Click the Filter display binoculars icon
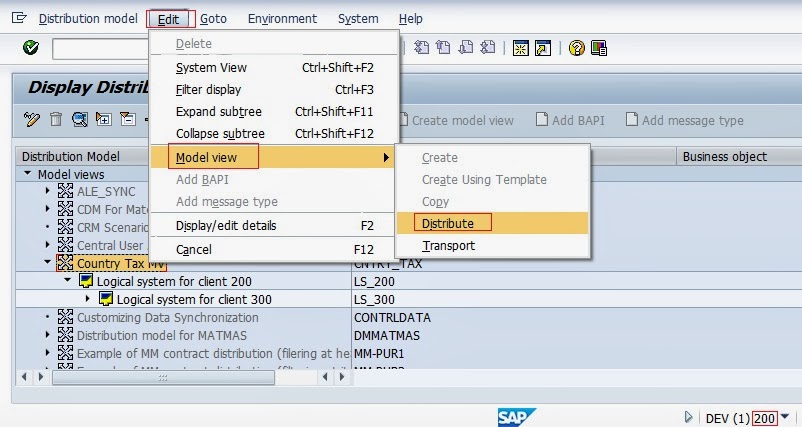The image size is (802, 427). (x=80, y=120)
